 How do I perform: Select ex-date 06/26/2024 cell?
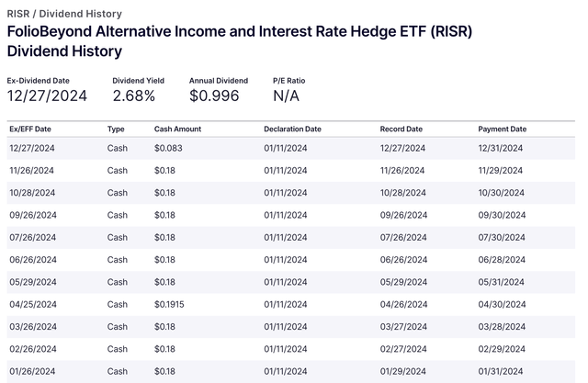[x=33, y=260]
